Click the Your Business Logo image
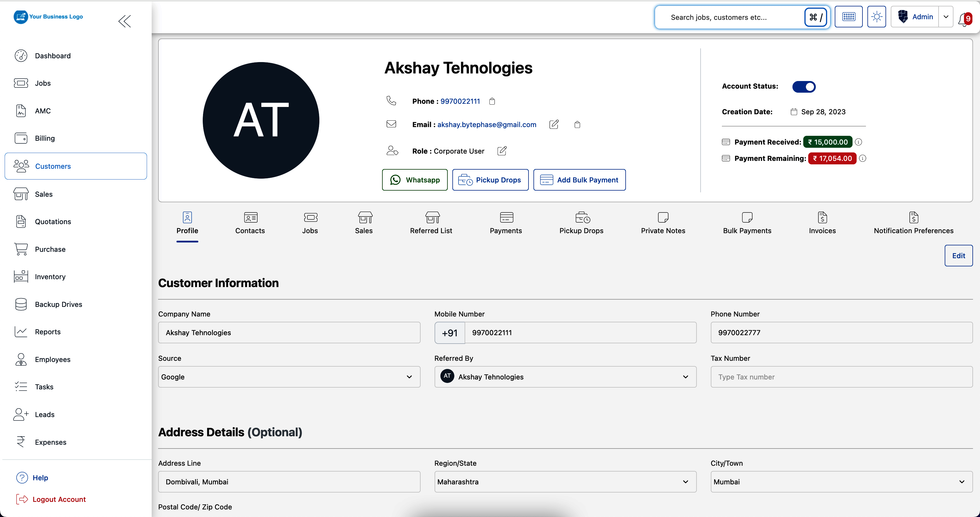This screenshot has width=980, height=517. tap(48, 17)
